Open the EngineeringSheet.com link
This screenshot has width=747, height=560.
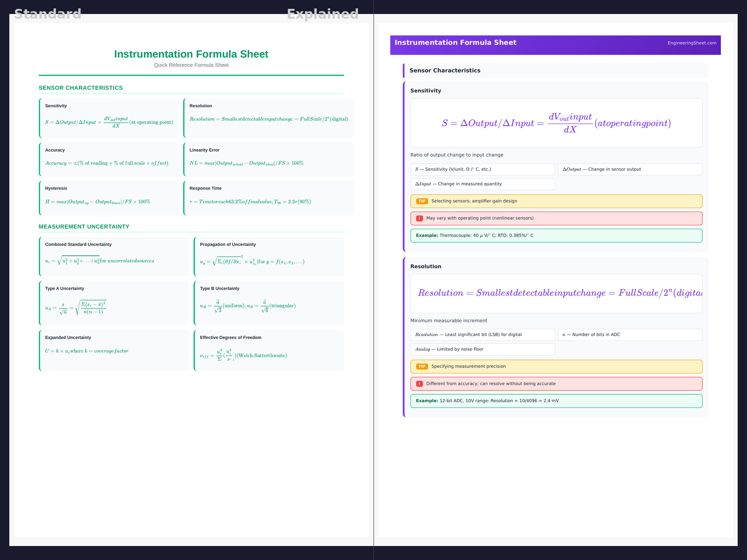point(691,43)
